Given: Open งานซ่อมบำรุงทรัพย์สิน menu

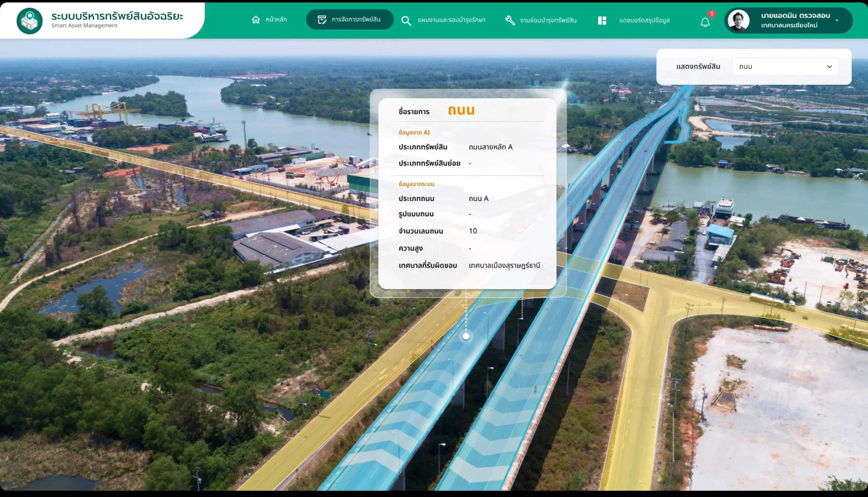Looking at the screenshot, I should click(548, 20).
